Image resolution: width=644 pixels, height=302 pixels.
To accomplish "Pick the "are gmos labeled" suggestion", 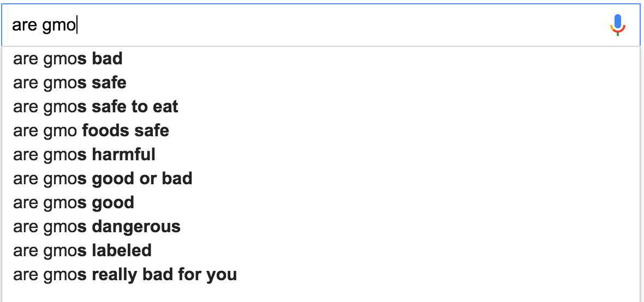I will point(321,250).
